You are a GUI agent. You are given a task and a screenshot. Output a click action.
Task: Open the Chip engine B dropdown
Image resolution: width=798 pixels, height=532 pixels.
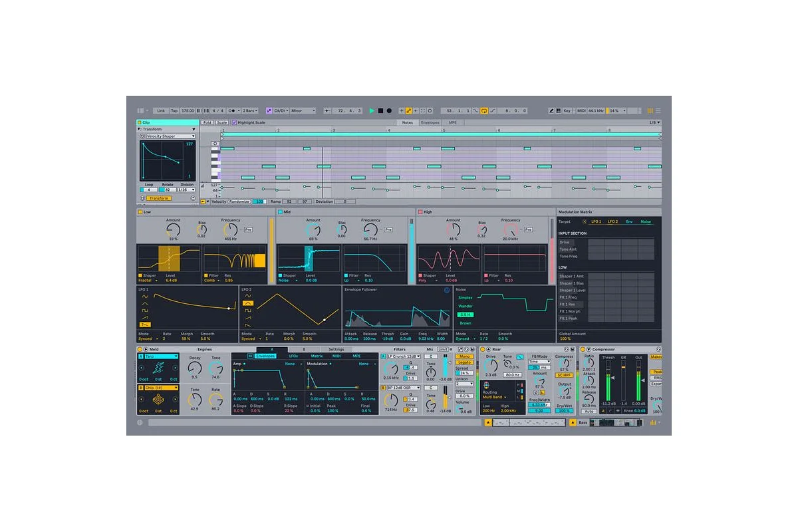coord(162,388)
